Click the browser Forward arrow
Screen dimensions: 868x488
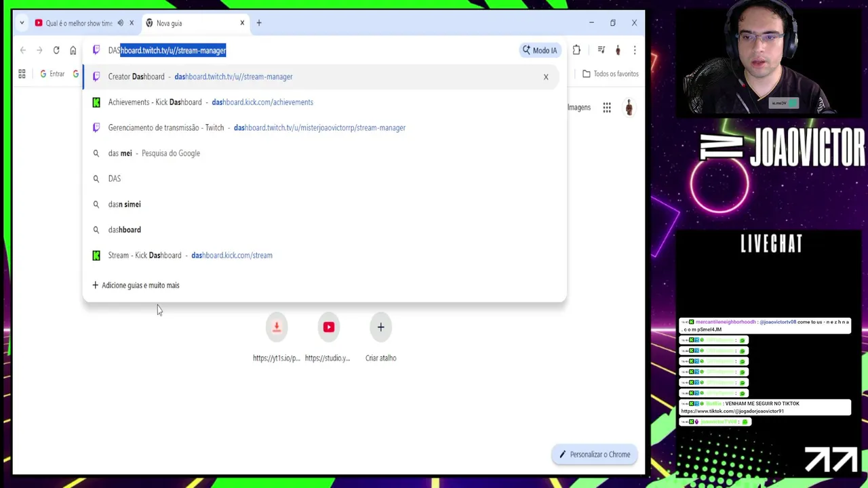(x=39, y=50)
